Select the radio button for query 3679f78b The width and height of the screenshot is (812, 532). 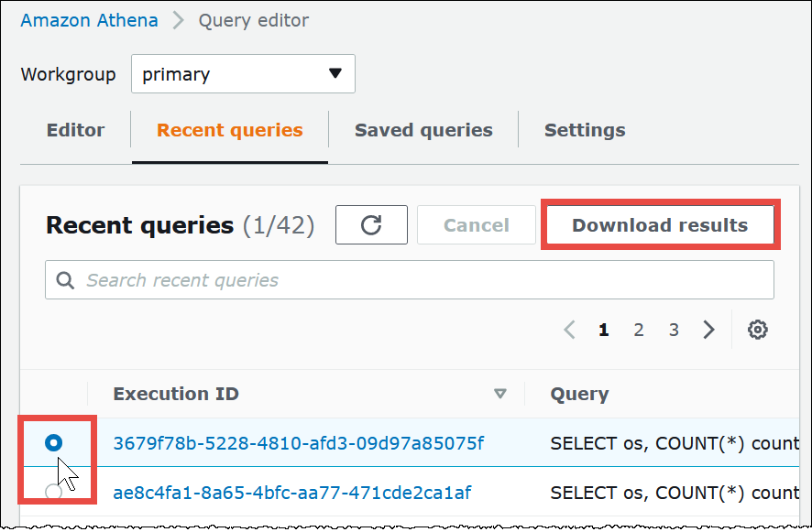coord(54,443)
